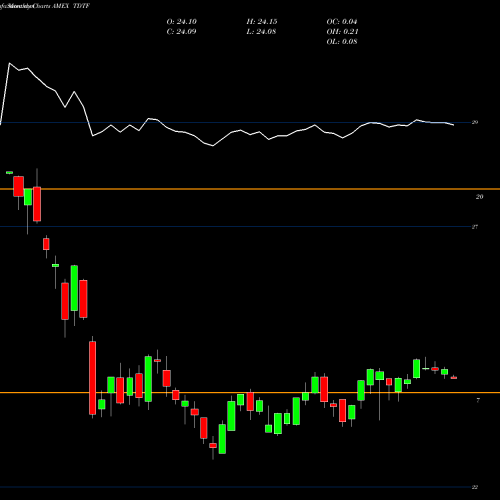Select the low value "L: 24.08"

[262, 32]
